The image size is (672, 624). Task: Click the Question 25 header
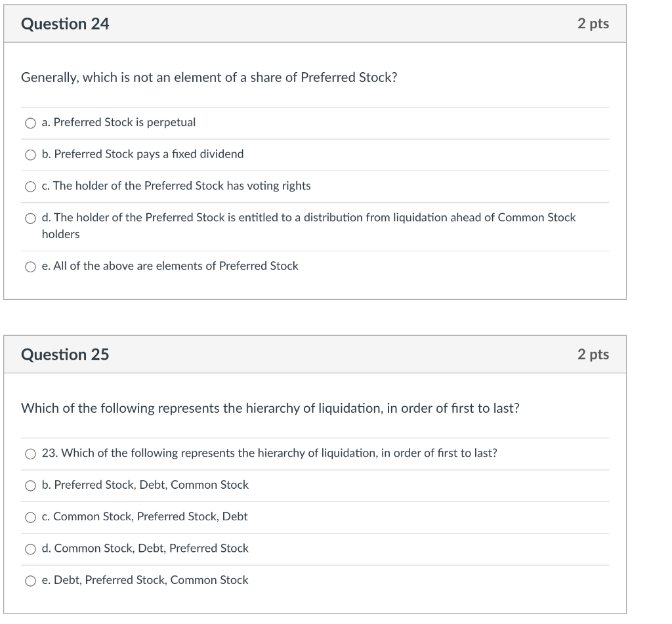(66, 354)
